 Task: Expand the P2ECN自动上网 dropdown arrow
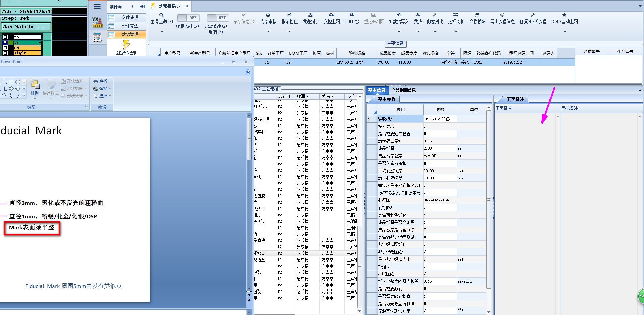[565, 32]
